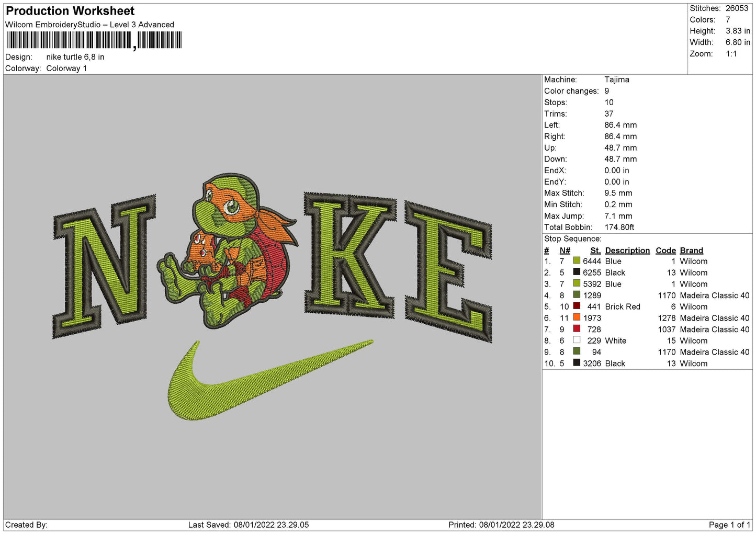Click the Code column header
This screenshot has height=534, width=756.
[x=665, y=251]
